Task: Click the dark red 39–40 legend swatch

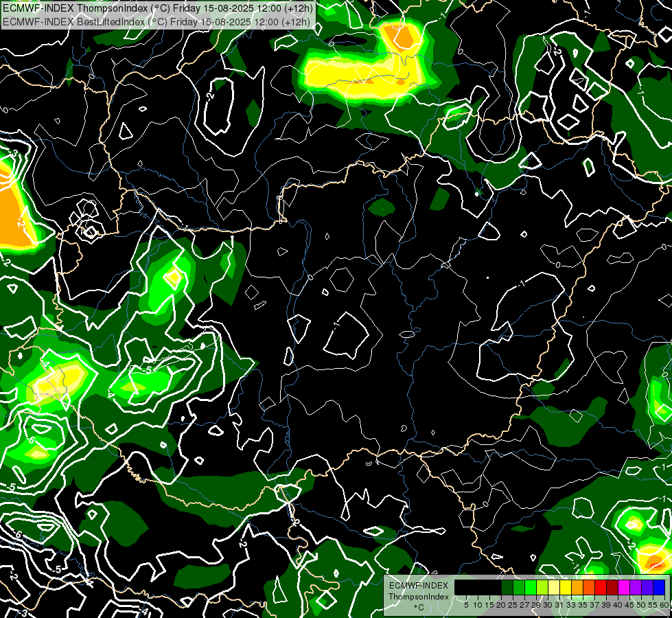Action: 612,587
